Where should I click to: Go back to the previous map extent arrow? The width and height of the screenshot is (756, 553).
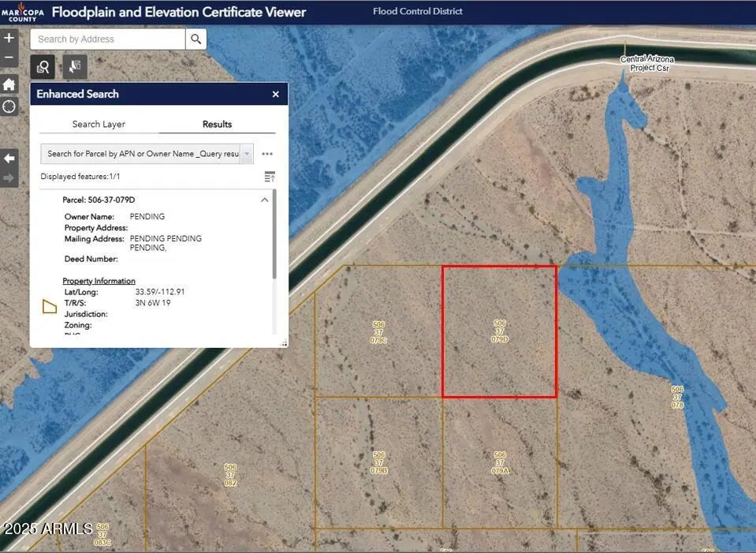[x=9, y=159]
